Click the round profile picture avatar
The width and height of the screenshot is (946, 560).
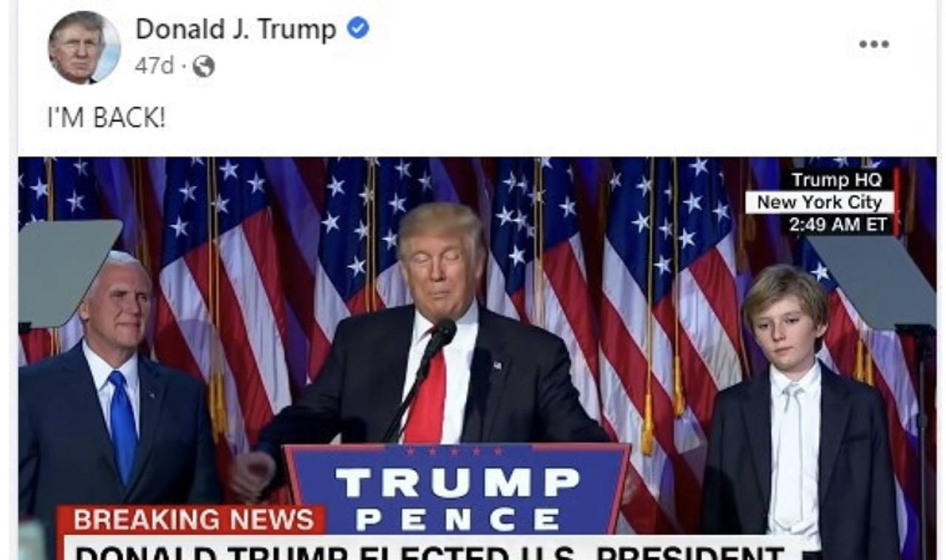pyautogui.click(x=84, y=47)
